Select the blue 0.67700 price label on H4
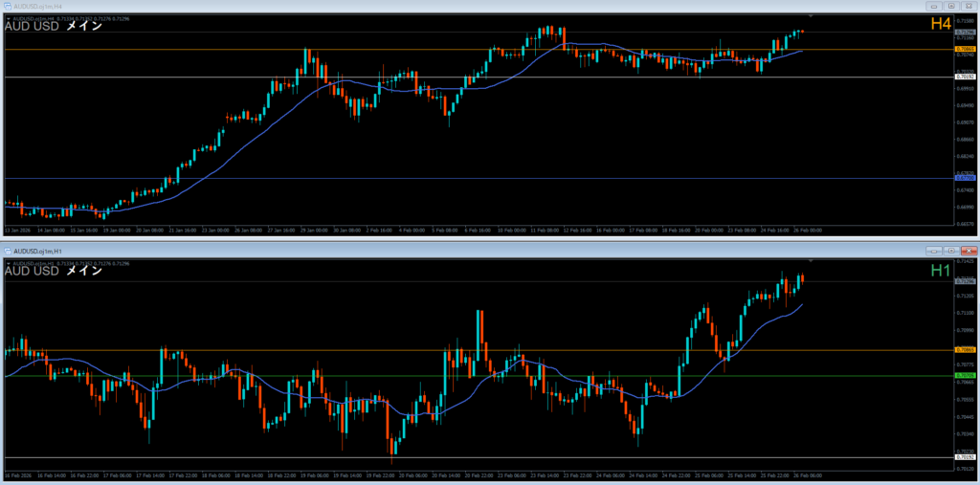 tap(965, 178)
